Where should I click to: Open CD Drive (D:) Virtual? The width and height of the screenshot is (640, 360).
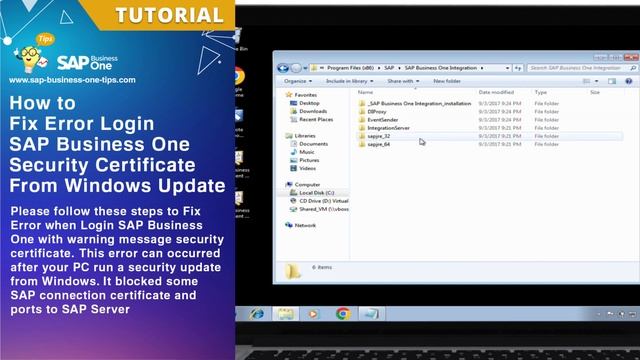pos(324,201)
